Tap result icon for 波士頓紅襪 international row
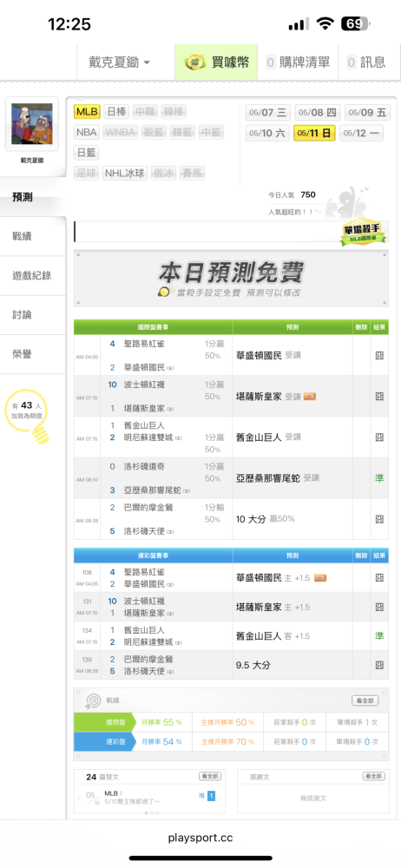The image size is (401, 868). tap(379, 397)
